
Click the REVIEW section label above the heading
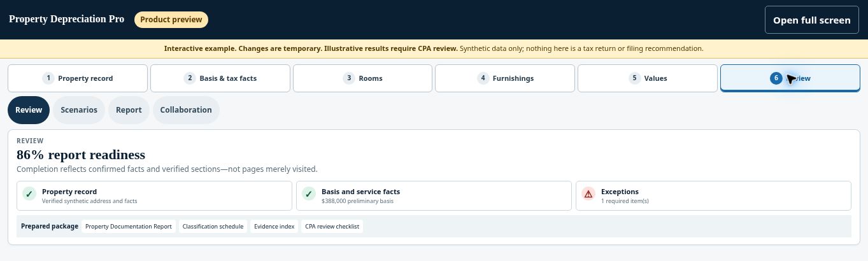pyautogui.click(x=30, y=141)
